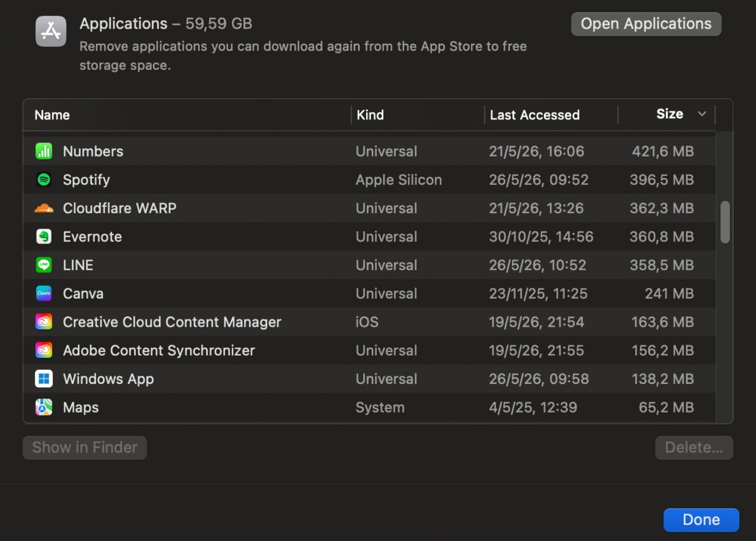756x541 pixels.
Task: Select the Cloudflare WARP name text
Action: [x=119, y=208]
